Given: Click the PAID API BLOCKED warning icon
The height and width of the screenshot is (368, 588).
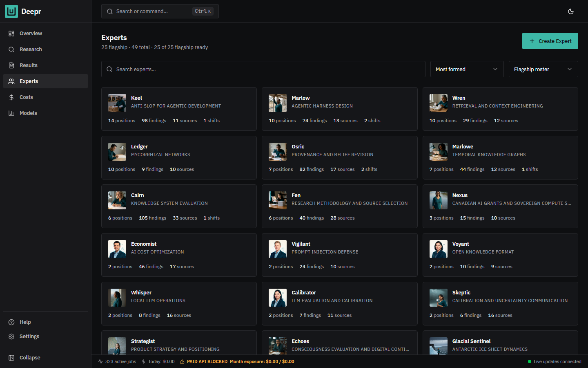Looking at the screenshot, I should click(182, 361).
